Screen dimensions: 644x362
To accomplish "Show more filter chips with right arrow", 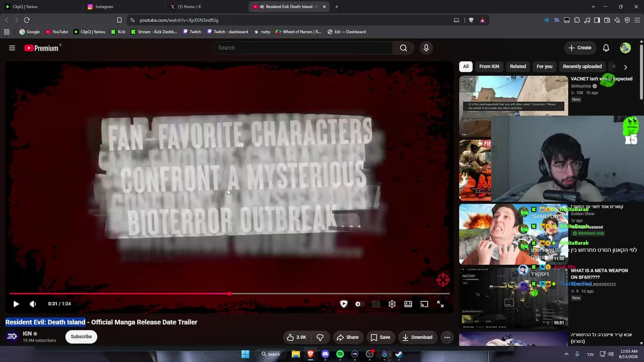I will (625, 67).
